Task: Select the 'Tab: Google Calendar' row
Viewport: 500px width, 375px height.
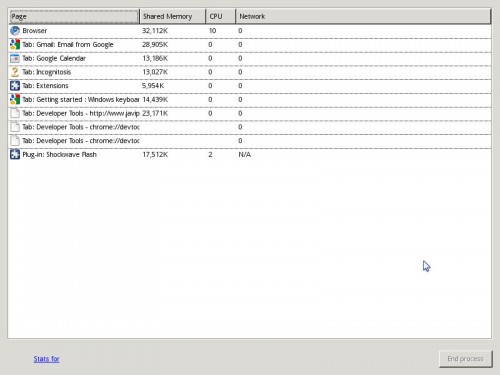Action: point(250,58)
